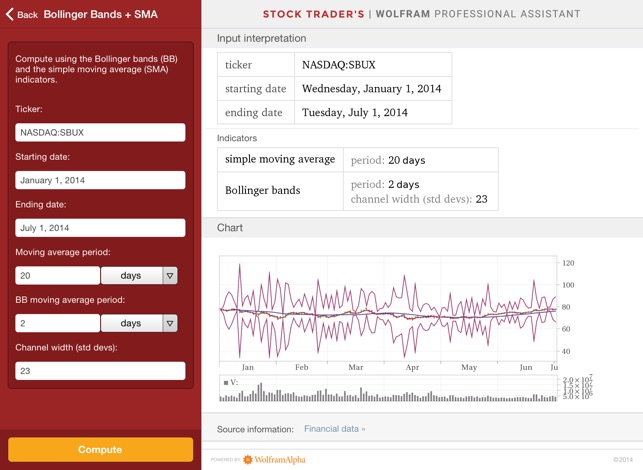Click the 'Bollinger Bands + SMA' title

[x=100, y=14]
